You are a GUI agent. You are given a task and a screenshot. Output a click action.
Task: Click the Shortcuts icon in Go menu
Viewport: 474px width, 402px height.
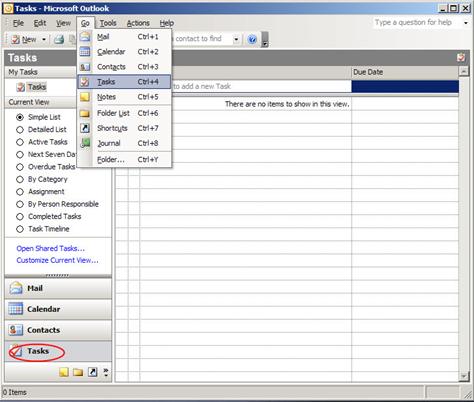[x=85, y=128]
